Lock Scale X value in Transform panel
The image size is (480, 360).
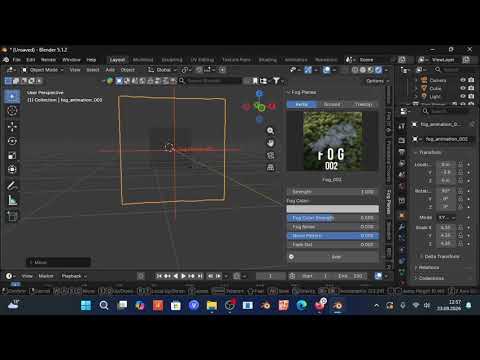coord(460,228)
